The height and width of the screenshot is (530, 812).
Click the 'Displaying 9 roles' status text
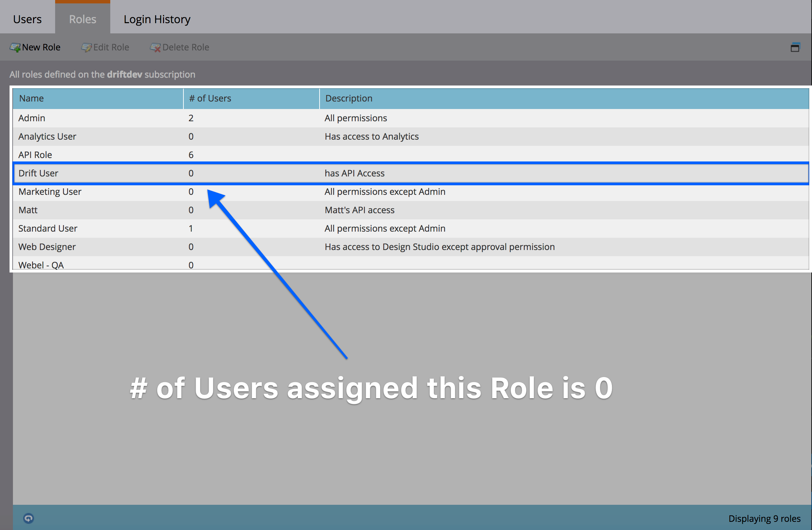pos(764,518)
